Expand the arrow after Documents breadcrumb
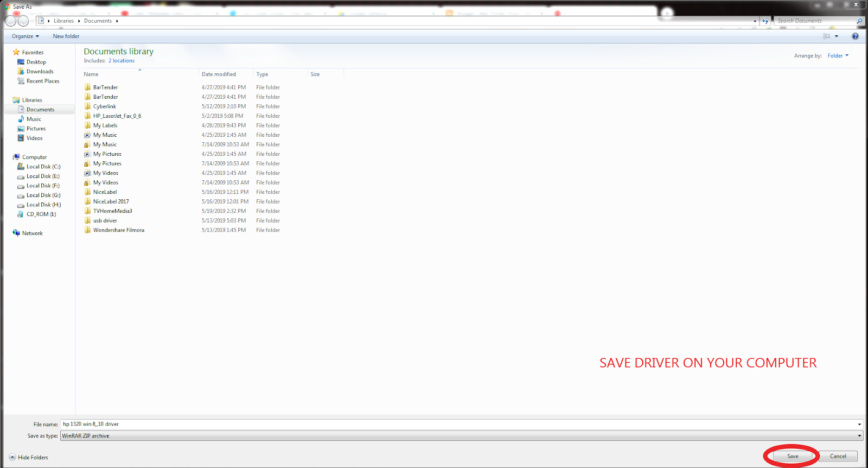Viewport: 868px width, 468px height. (117, 21)
